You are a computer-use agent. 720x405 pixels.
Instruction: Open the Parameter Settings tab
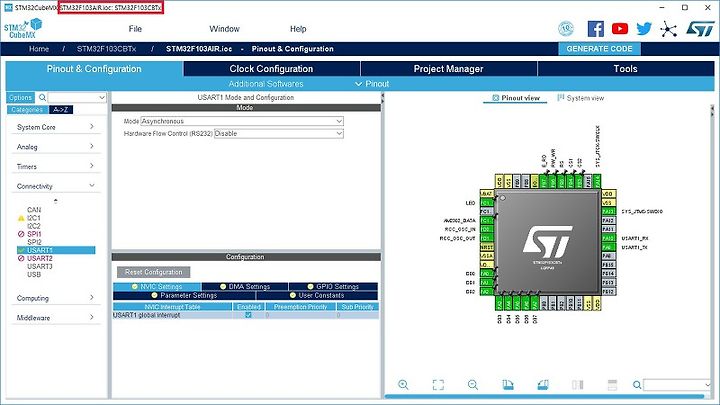pos(184,295)
